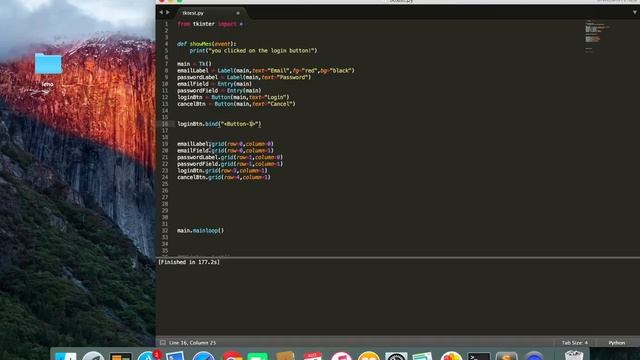Open Mission Control in the dock
The image size is (640, 360).
pyautogui.click(x=121, y=356)
